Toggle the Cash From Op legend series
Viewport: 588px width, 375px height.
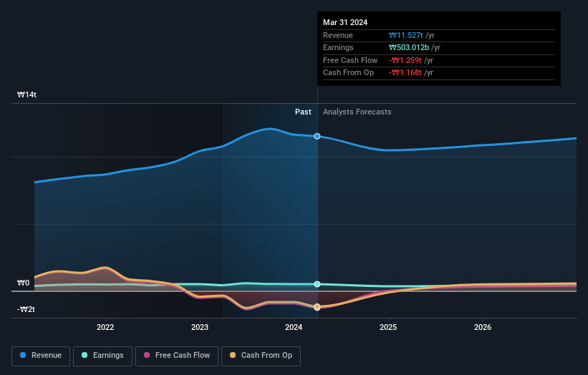click(x=261, y=356)
